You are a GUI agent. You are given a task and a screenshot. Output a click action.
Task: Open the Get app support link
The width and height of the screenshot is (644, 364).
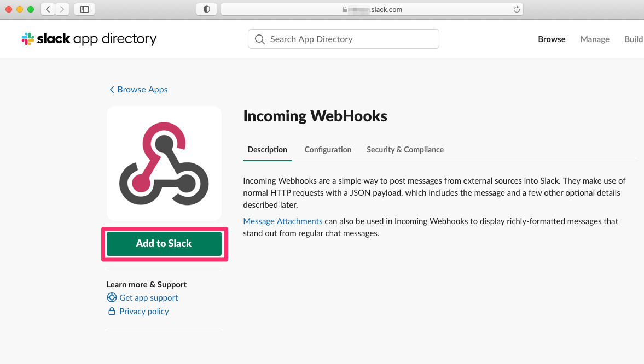click(149, 297)
